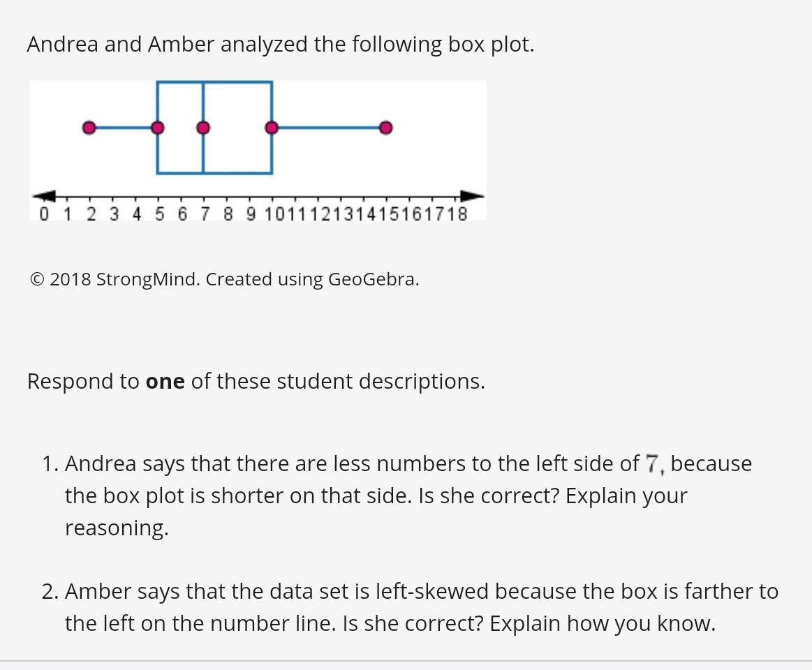Viewport: 812px width, 670px height.
Task: Click the StrongMind GeoGebra copyright text
Action: [224, 279]
